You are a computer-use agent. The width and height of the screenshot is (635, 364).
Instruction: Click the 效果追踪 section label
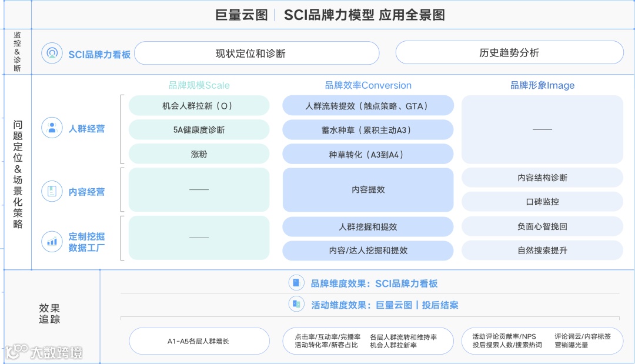coord(49,313)
